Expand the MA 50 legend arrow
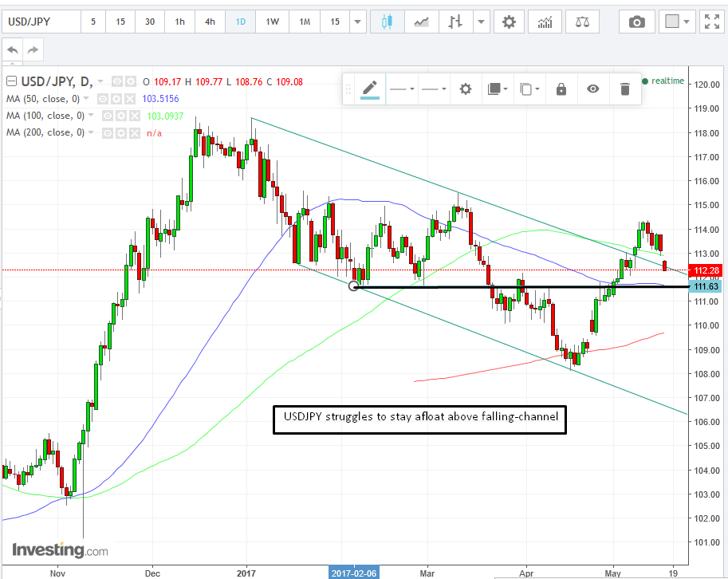 pyautogui.click(x=86, y=98)
